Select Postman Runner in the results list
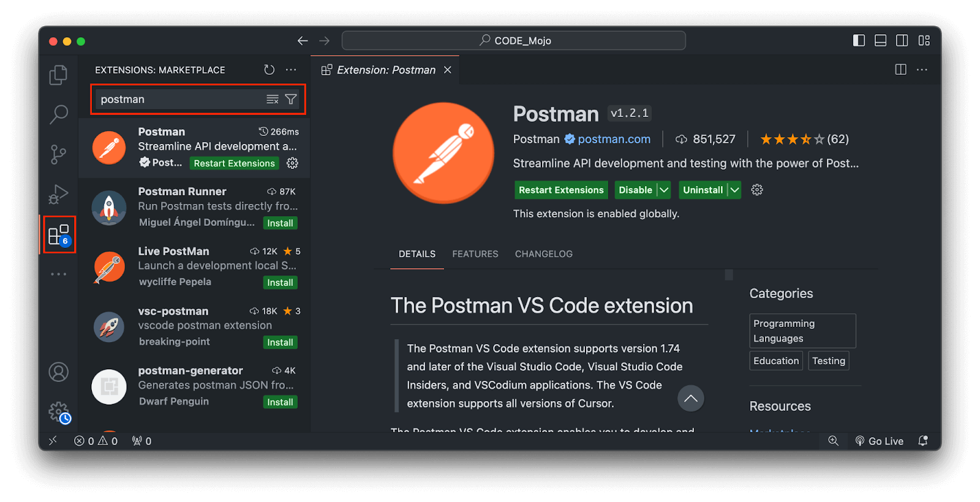Viewport: 980px width, 502px height. point(194,208)
